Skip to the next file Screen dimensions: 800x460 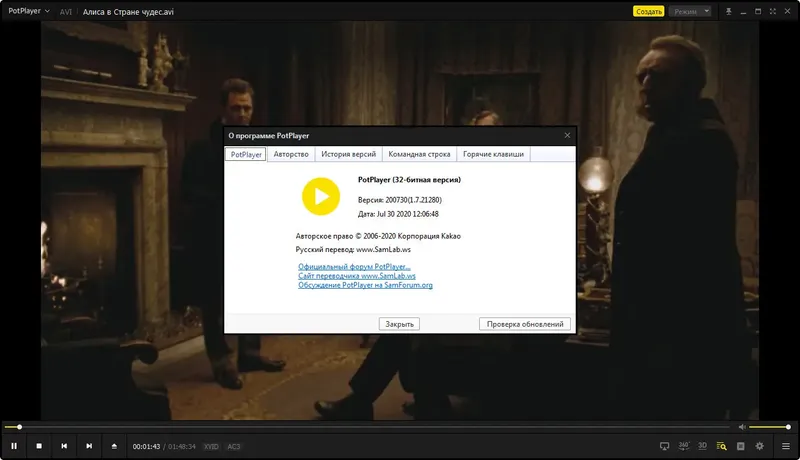pyautogui.click(x=89, y=446)
